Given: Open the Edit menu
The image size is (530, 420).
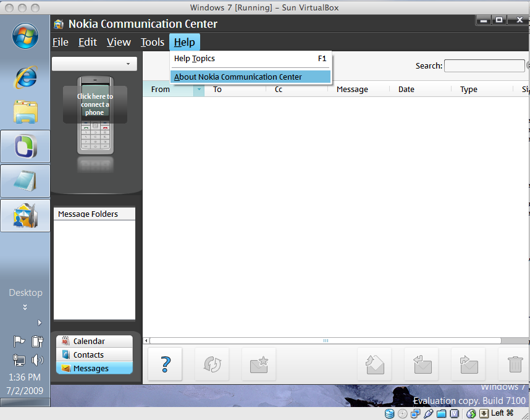Looking at the screenshot, I should pyautogui.click(x=88, y=42).
